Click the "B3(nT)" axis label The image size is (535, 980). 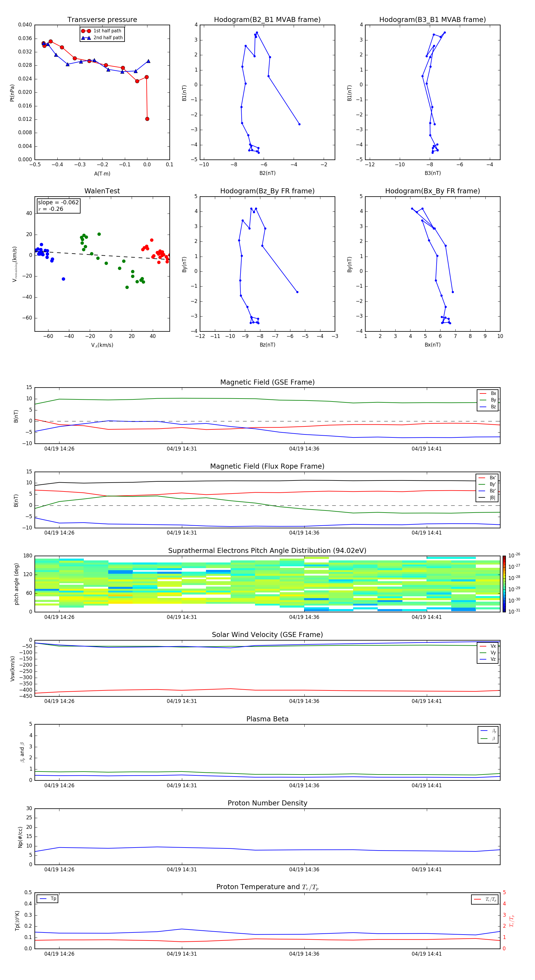[432, 173]
